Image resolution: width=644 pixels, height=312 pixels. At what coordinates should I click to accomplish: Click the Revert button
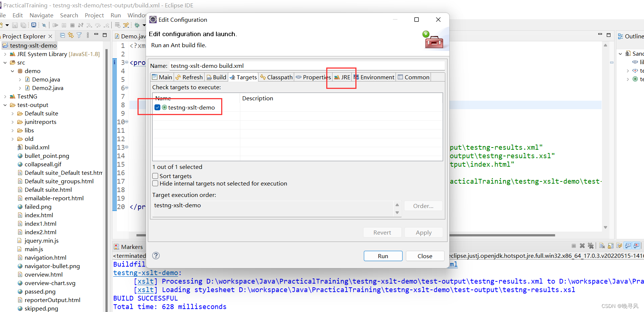pyautogui.click(x=382, y=232)
